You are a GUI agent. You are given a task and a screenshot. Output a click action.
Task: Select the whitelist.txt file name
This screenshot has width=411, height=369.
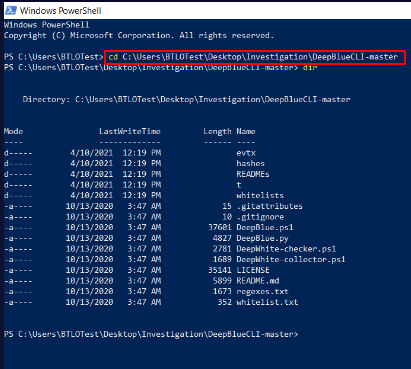click(267, 302)
